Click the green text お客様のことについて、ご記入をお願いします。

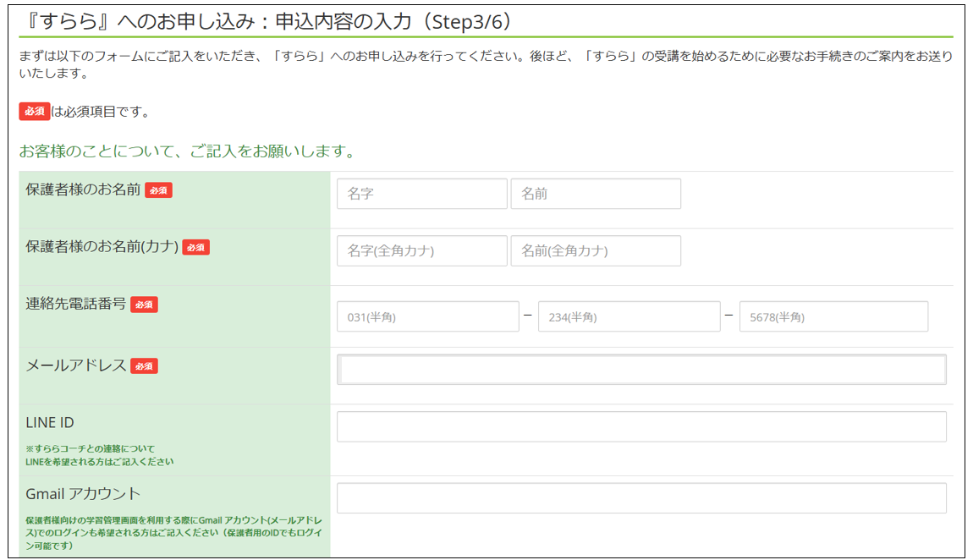tap(188, 151)
